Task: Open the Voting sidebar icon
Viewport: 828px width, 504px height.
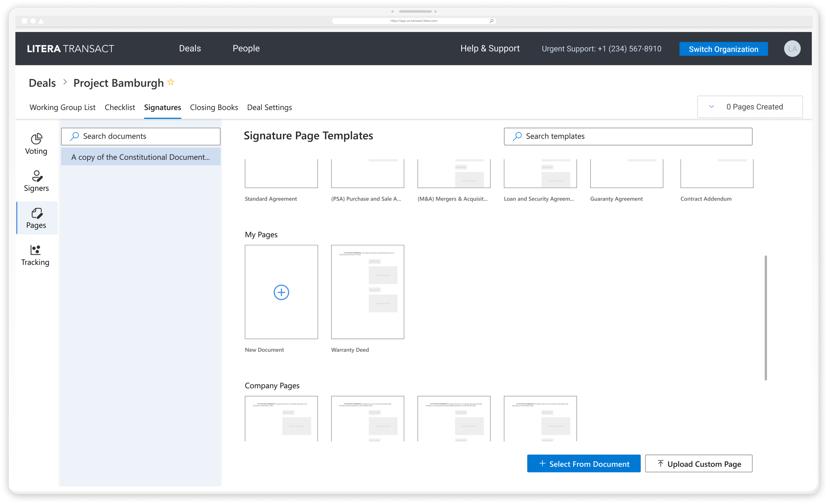Action: 36,144
